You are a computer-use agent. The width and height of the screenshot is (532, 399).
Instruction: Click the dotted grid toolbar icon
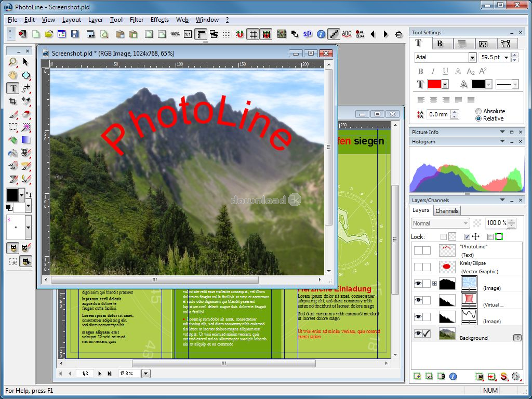(x=227, y=34)
